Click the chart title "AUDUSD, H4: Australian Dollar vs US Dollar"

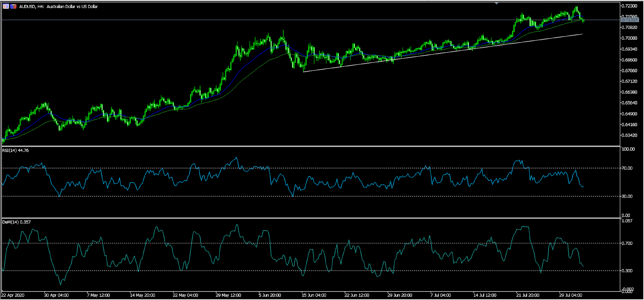58,6
